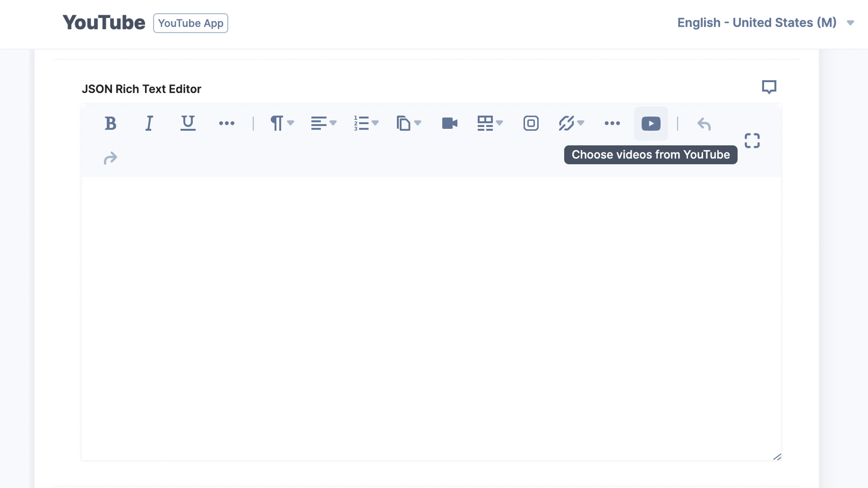Open comments for JSON Rich Text Editor
This screenshot has height=488, width=868.
[769, 87]
